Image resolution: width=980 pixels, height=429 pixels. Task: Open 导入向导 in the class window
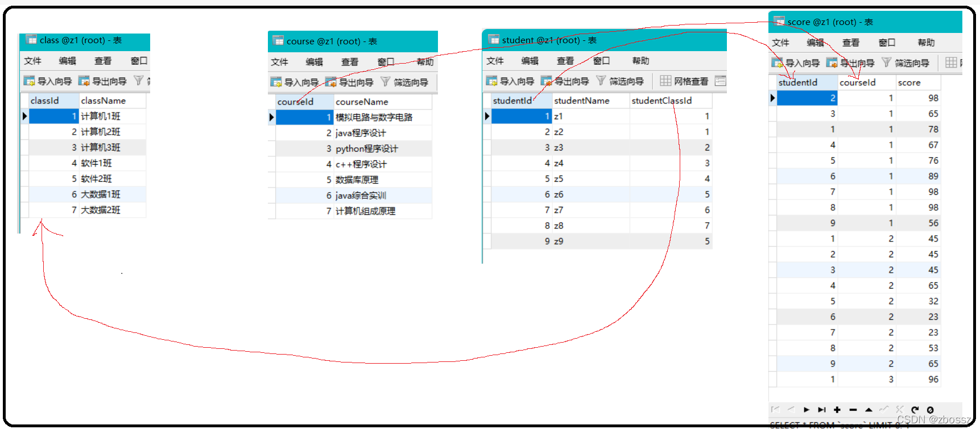(x=48, y=81)
